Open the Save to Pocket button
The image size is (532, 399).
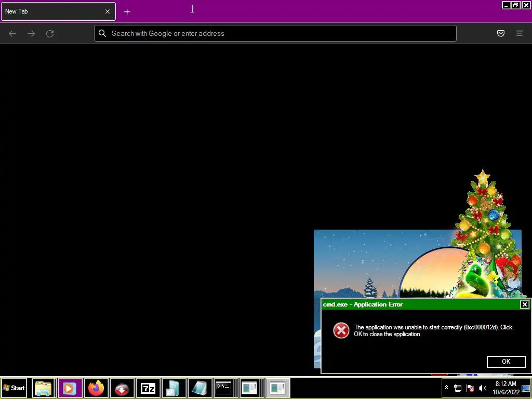(501, 33)
